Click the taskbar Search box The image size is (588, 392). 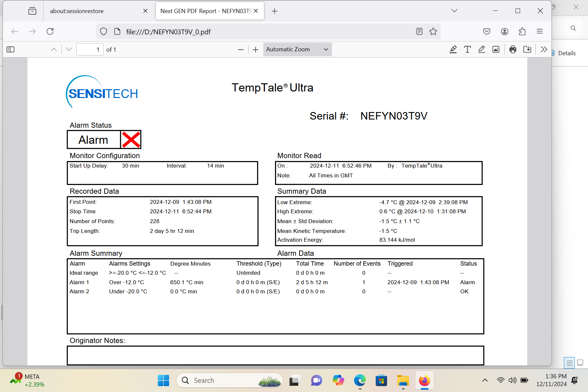point(230,381)
